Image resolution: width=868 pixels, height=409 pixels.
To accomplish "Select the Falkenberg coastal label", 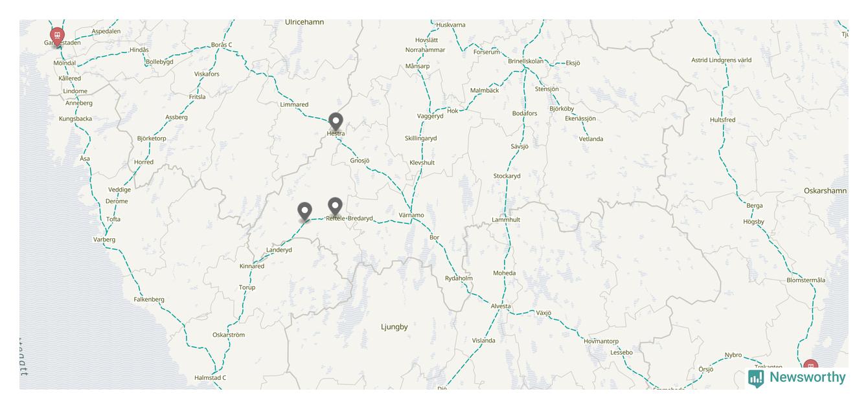I will (149, 300).
